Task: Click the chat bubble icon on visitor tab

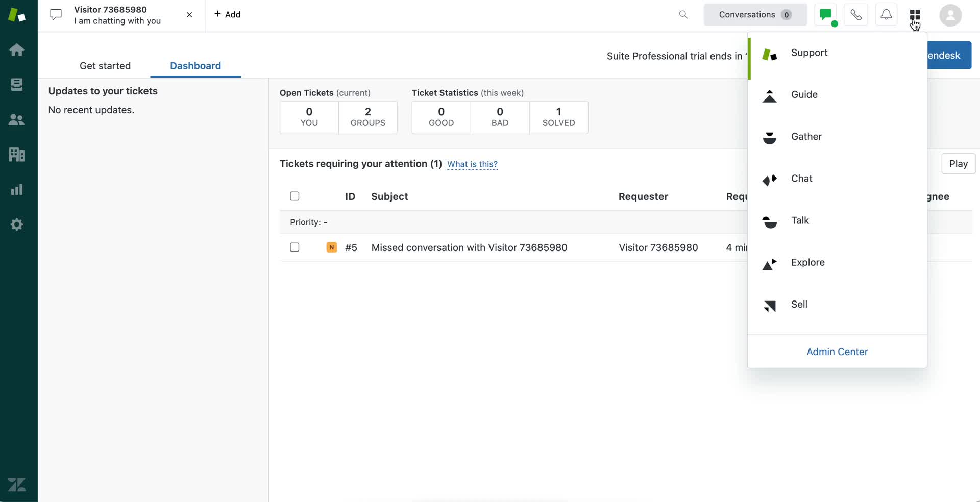Action: click(x=56, y=15)
